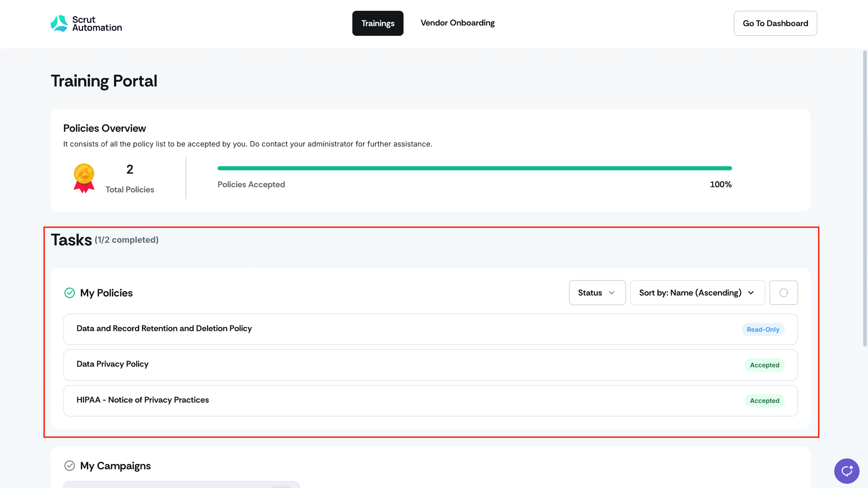
Task: Click the Policies Overview heading
Action: pos(104,128)
